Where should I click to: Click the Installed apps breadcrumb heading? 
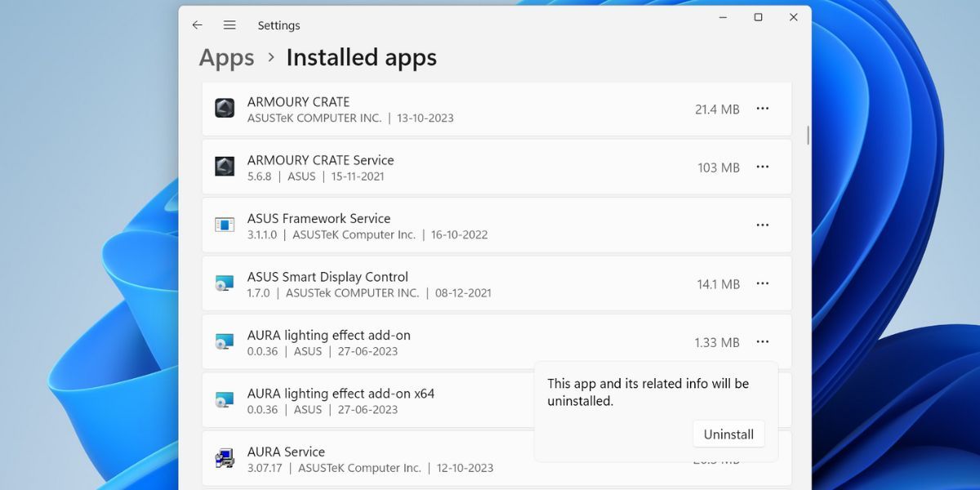tap(361, 57)
